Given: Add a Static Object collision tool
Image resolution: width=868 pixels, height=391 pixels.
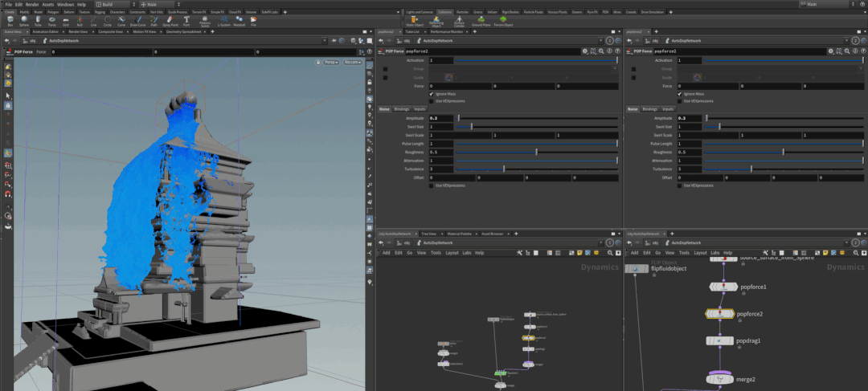Looking at the screenshot, I should click(415, 21).
